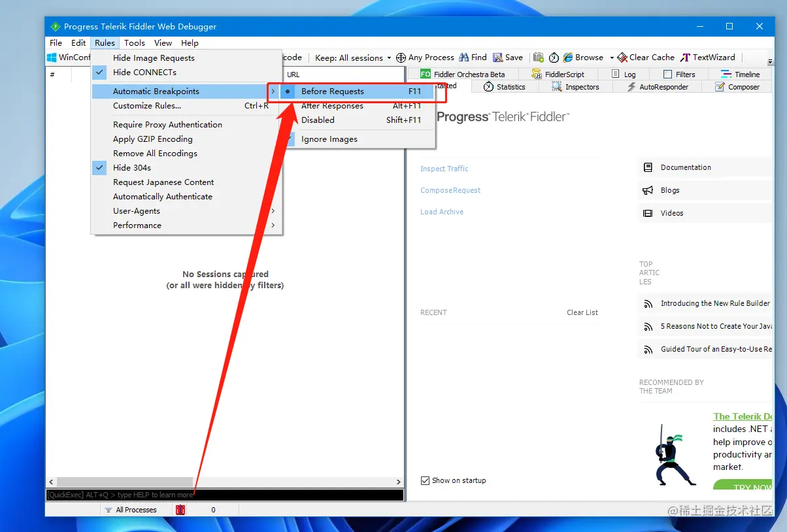
Task: Open the Tools menu
Action: [135, 43]
